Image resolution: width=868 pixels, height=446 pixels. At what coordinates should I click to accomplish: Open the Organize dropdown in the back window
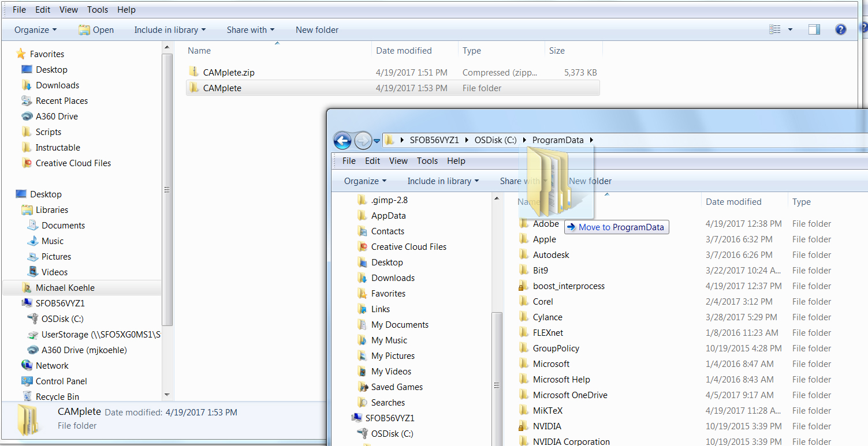36,29
